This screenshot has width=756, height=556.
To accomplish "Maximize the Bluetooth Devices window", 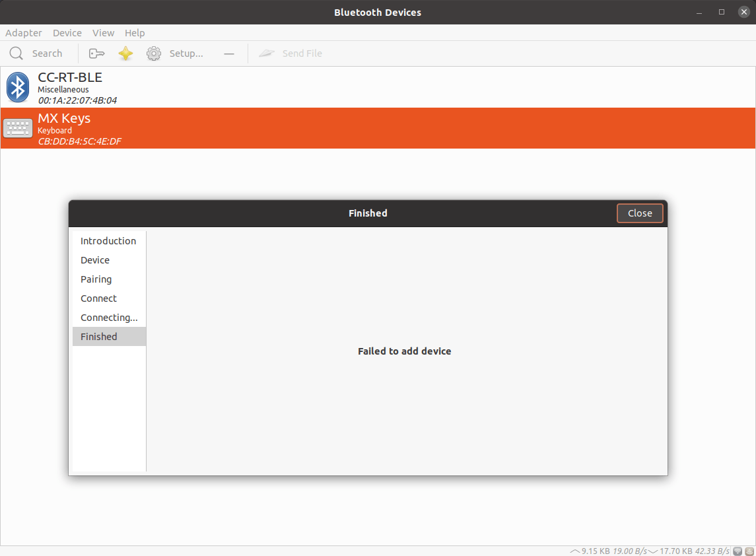I will [x=722, y=12].
